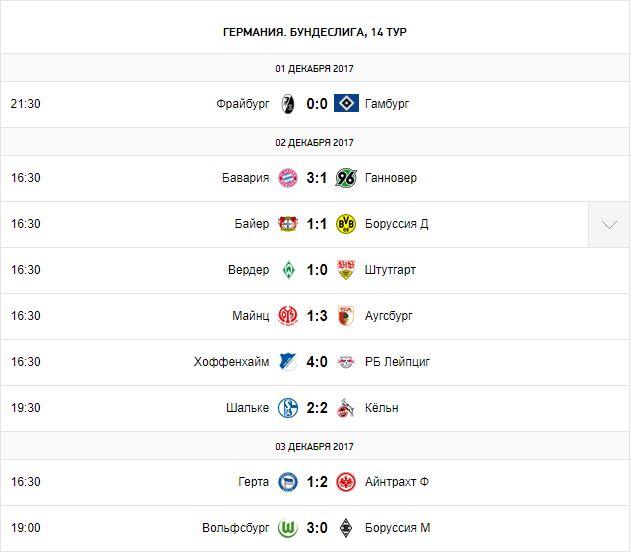Open the Боруссия М team link
Screen dimensions: 632x554
tap(400, 528)
